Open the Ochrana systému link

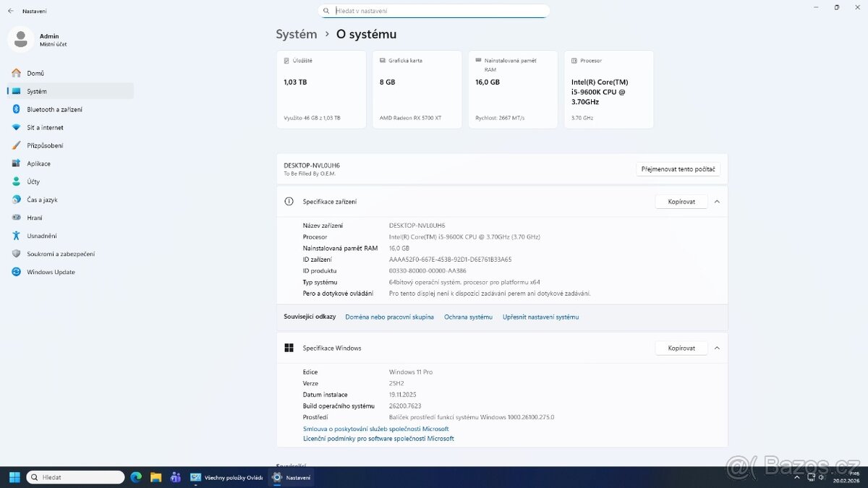(468, 317)
